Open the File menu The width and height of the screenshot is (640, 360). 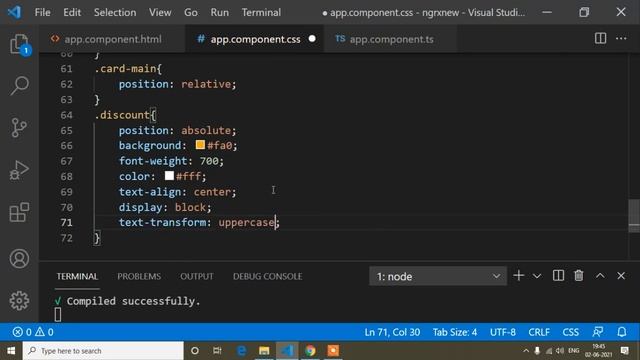click(x=42, y=12)
